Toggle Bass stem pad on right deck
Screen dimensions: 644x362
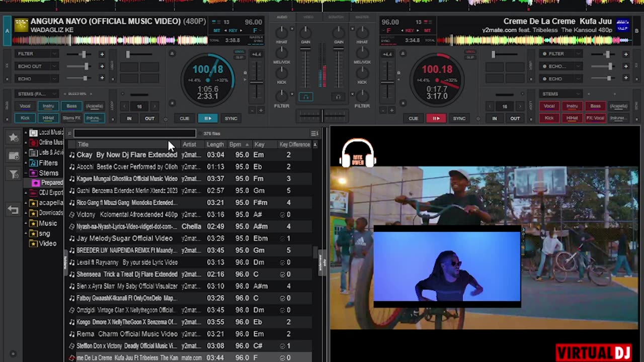coord(595,106)
